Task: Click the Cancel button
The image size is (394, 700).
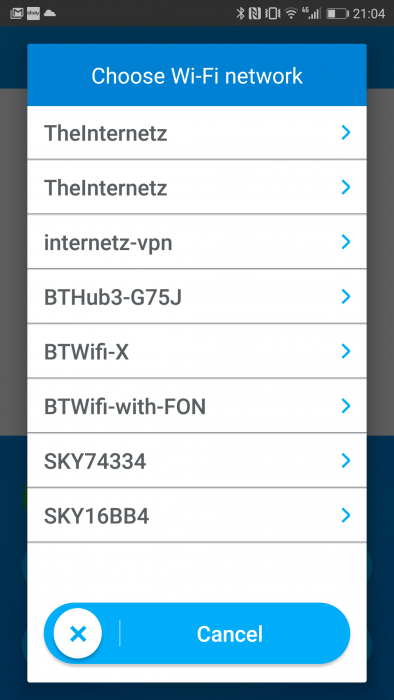Action: point(197,633)
